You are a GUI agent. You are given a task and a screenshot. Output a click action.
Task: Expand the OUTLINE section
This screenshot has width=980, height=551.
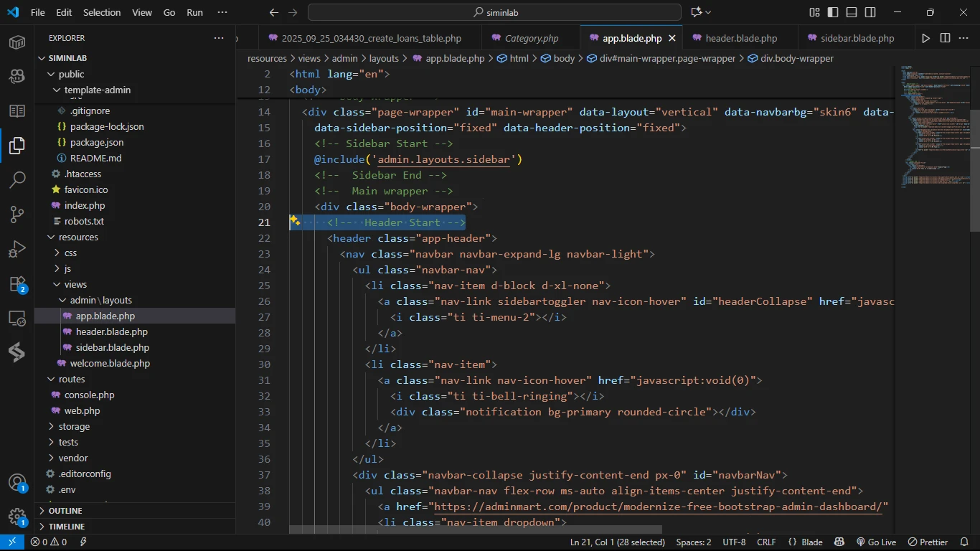[65, 511]
